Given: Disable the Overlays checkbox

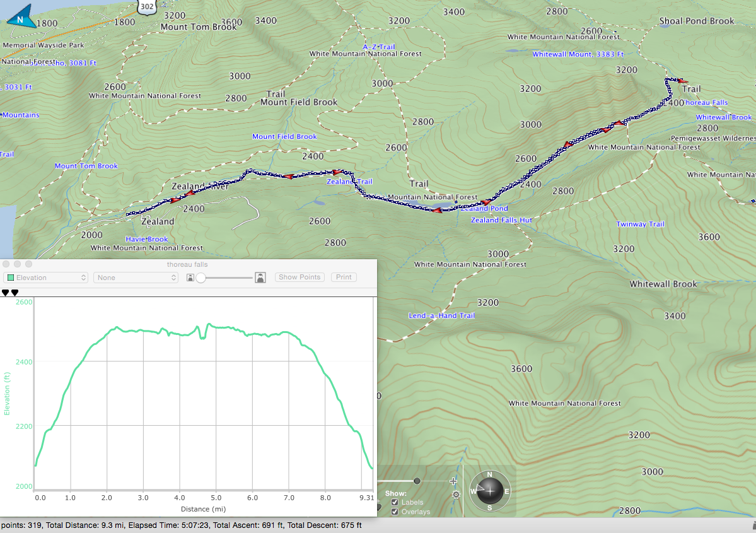Looking at the screenshot, I should (x=395, y=512).
